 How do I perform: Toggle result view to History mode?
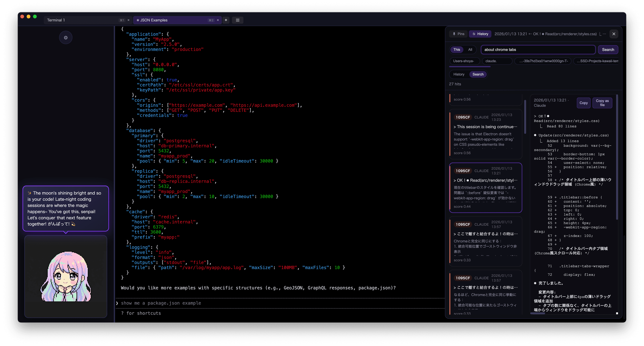coord(459,74)
